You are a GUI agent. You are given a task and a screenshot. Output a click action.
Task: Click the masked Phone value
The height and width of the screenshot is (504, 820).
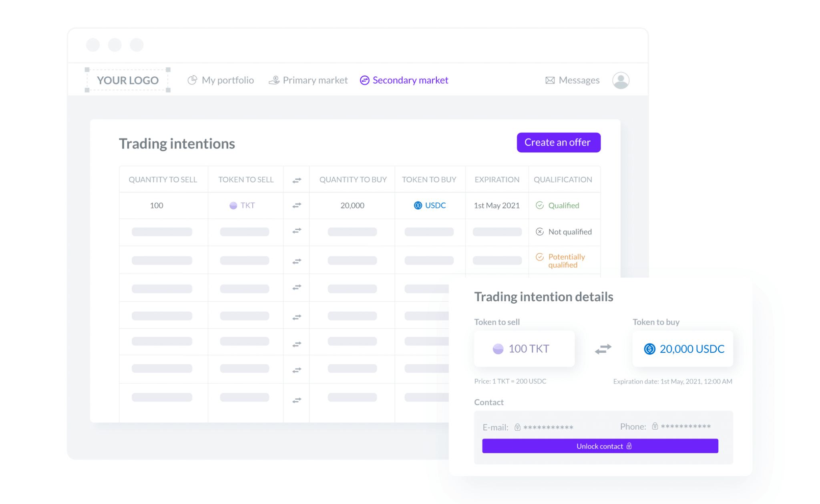pos(685,427)
